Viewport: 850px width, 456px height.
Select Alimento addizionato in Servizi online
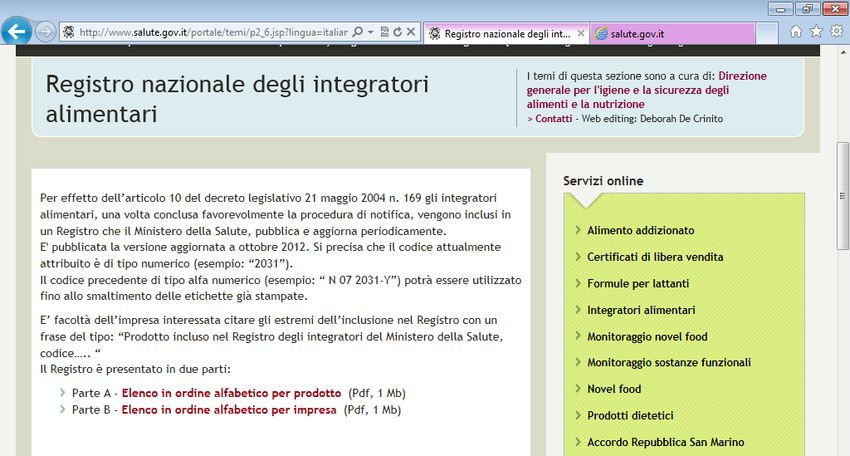coord(640,231)
